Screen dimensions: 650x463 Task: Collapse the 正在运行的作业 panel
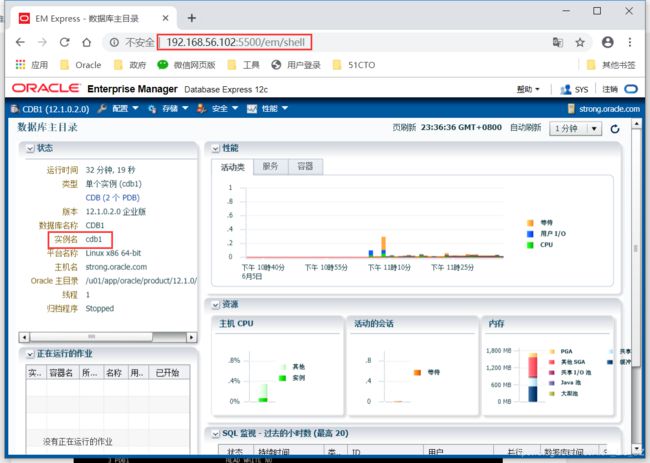tap(30, 354)
